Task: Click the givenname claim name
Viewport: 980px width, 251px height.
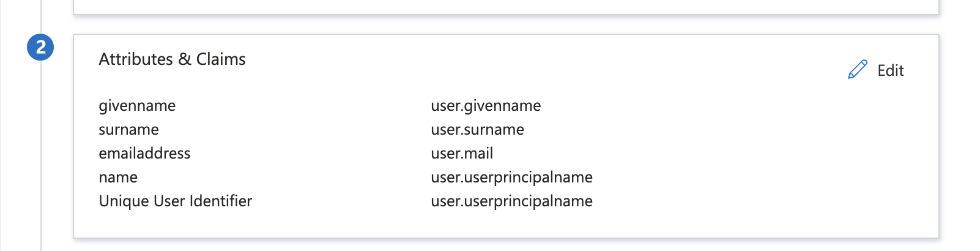Action: click(137, 106)
